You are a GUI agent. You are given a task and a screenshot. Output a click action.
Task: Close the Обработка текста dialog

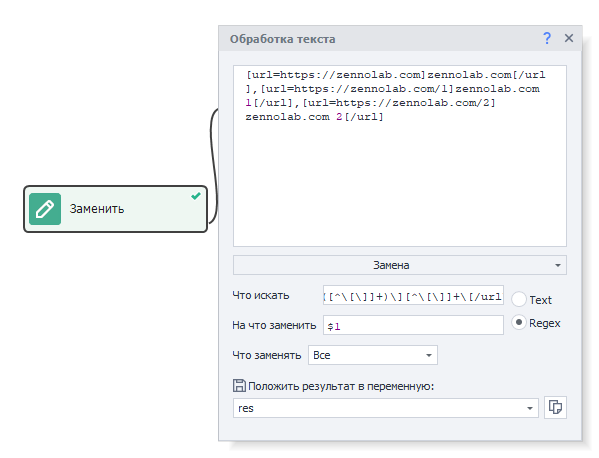pos(569,38)
